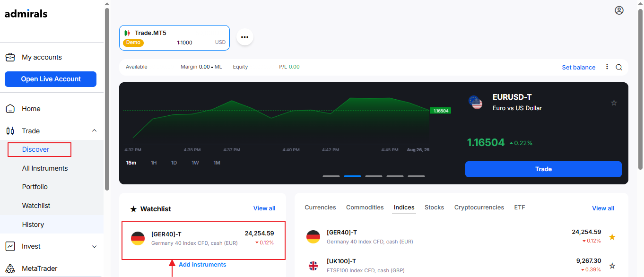Click the Add instruments link
This screenshot has width=644, height=277.
202,264
